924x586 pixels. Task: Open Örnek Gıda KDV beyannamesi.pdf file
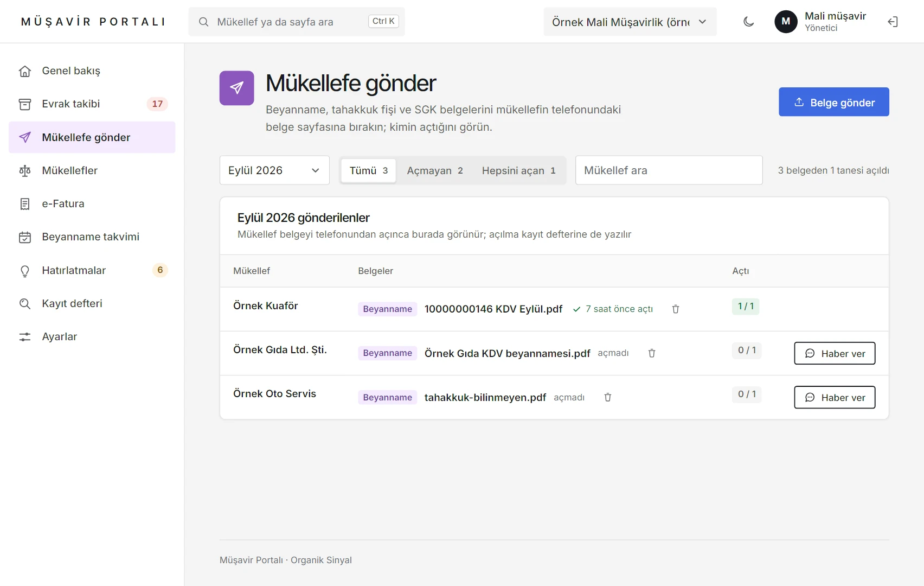(x=507, y=353)
